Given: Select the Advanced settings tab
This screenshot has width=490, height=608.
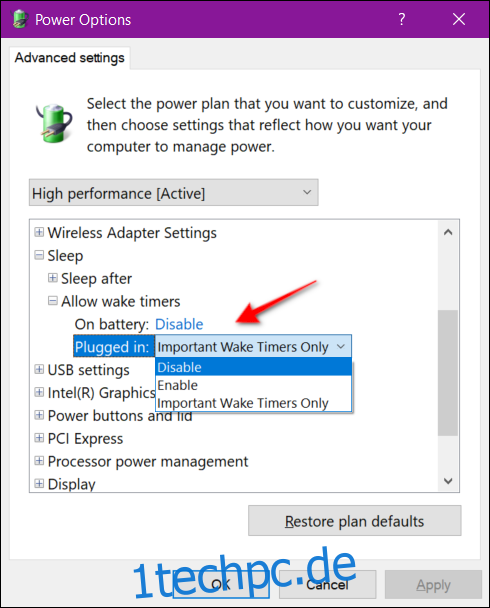Looking at the screenshot, I should pyautogui.click(x=70, y=58).
